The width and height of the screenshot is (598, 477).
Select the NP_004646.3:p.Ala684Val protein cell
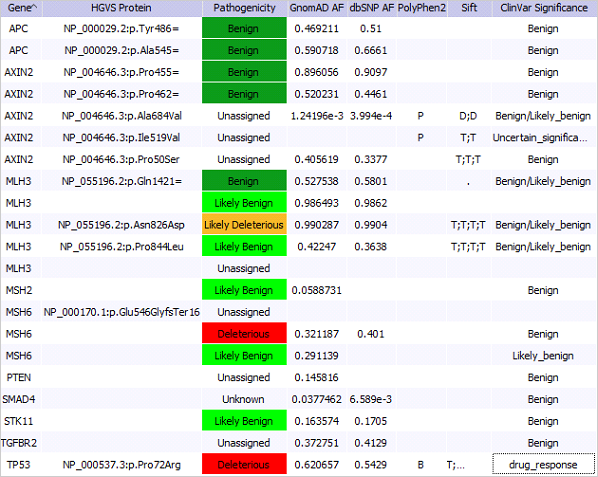point(121,116)
